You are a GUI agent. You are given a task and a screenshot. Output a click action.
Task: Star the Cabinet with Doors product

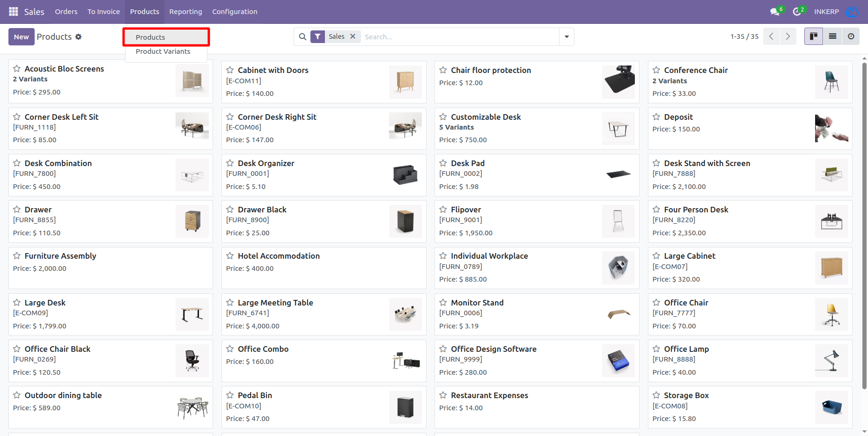coord(230,70)
